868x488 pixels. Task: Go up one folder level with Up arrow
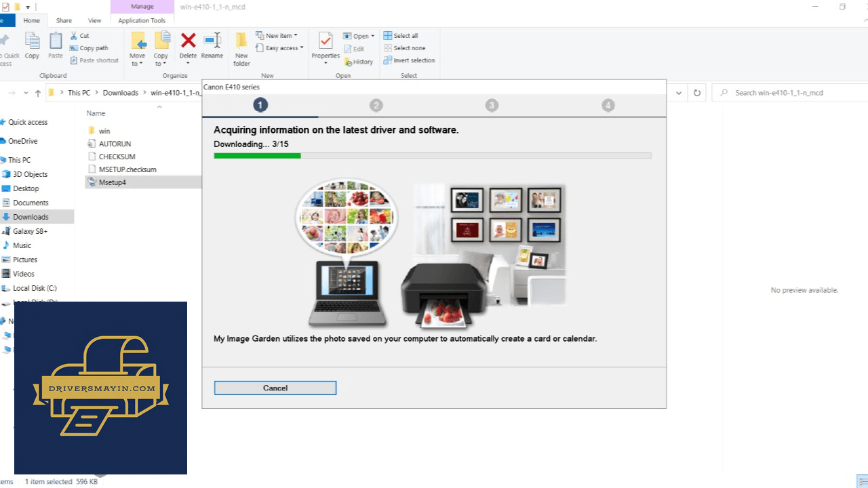(x=38, y=93)
